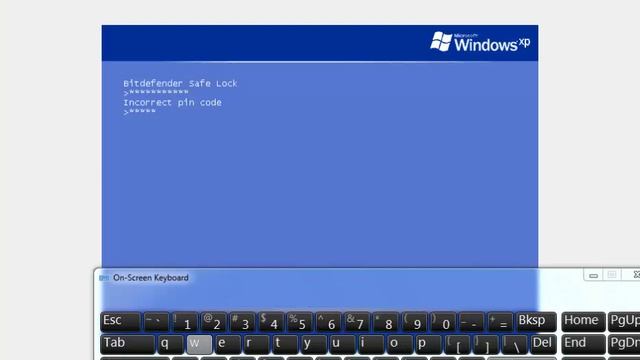Tap the 5 key with % symbol
This screenshot has height=360, width=640.
(x=299, y=322)
